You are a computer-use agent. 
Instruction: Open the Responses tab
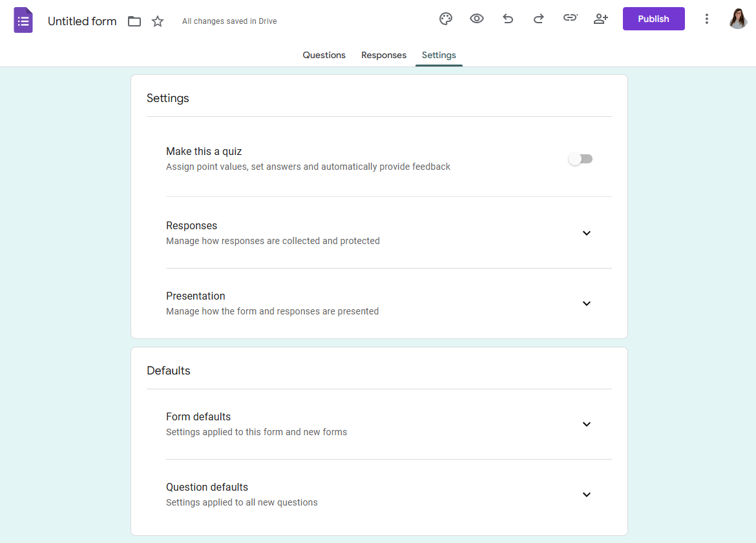point(383,55)
